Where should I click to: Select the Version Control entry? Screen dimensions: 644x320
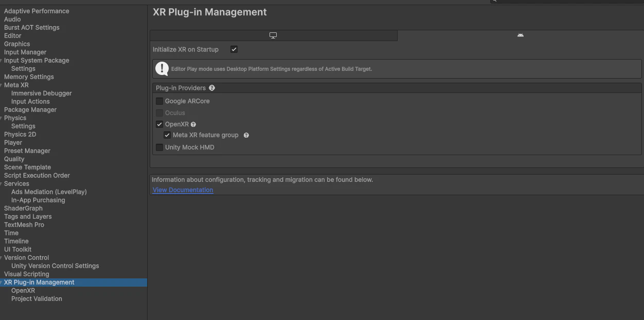click(26, 257)
